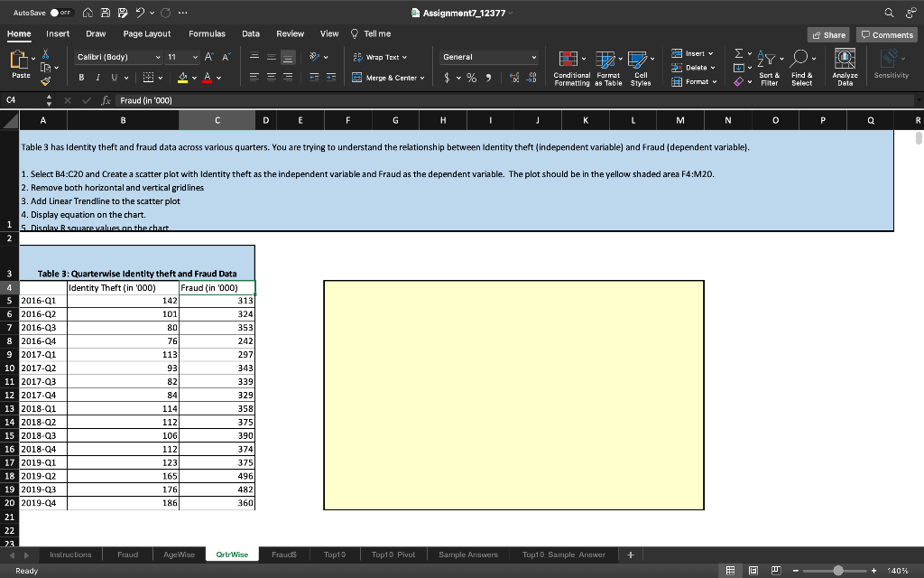Click the Share button
This screenshot has width=924, height=578.
827,33
